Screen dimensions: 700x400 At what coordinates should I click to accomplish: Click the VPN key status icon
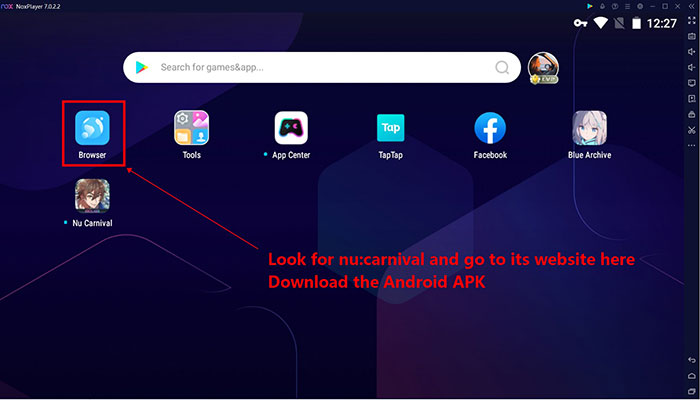(580, 23)
